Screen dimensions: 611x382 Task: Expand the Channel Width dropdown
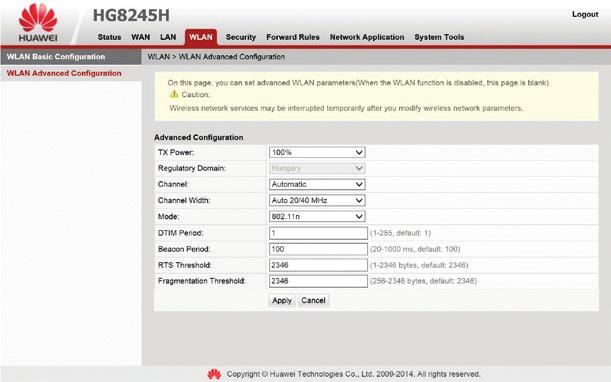[317, 200]
